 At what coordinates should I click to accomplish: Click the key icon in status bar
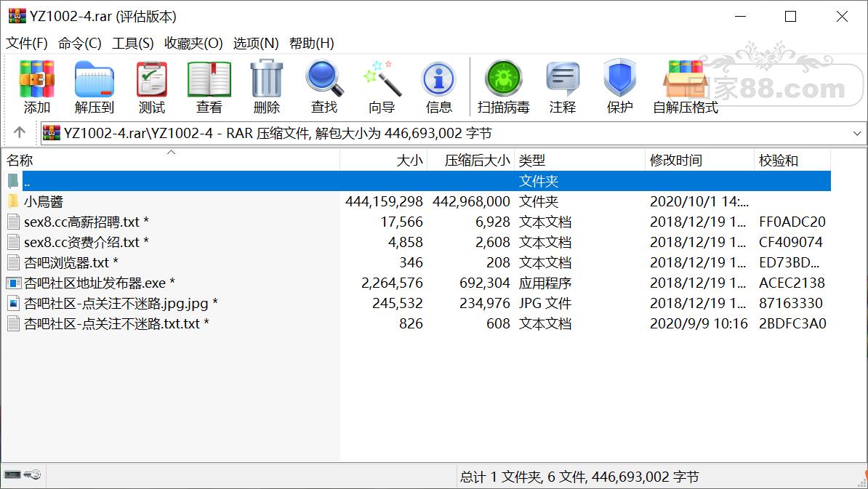click(x=32, y=474)
